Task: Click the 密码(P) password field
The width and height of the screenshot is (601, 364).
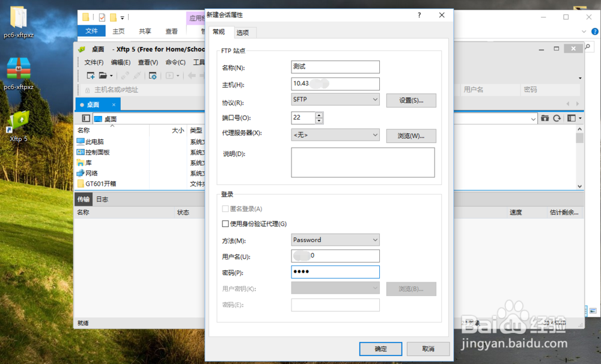Action: pos(335,271)
